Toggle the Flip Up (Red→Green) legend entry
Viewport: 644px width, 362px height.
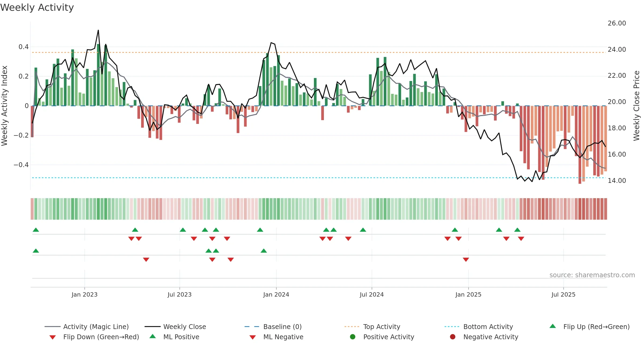point(590,327)
